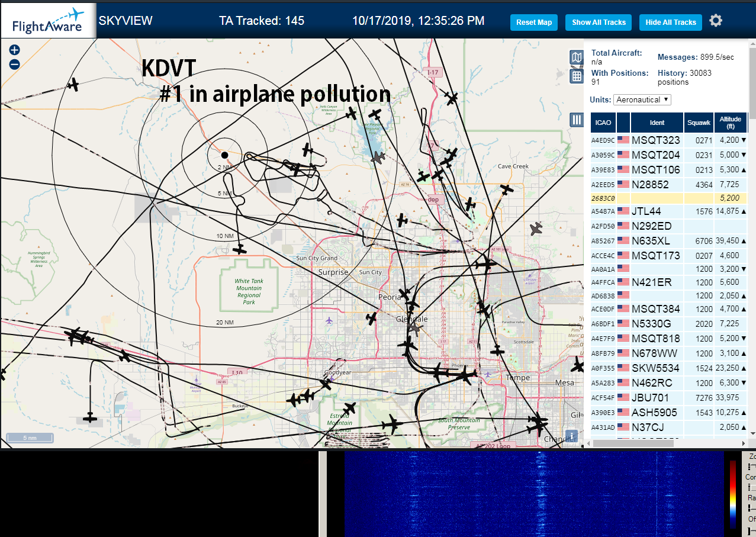Click the grid icon below the map icon

pos(577,76)
